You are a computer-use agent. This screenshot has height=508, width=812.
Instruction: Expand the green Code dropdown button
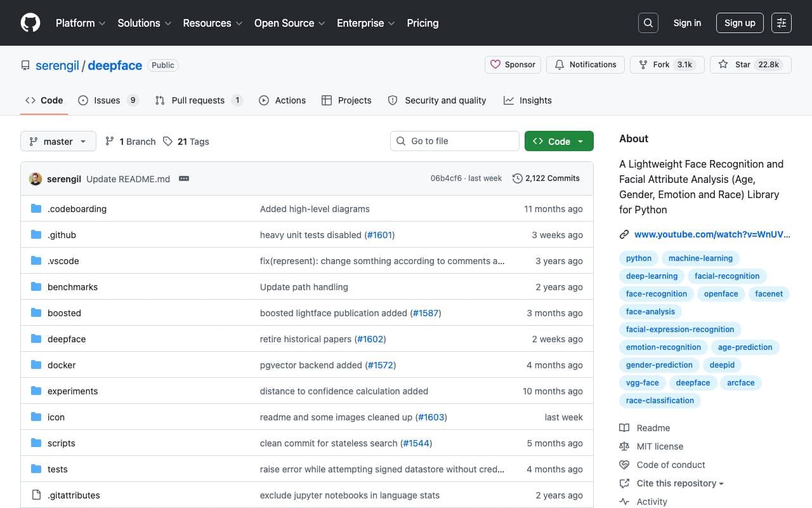[x=559, y=141]
